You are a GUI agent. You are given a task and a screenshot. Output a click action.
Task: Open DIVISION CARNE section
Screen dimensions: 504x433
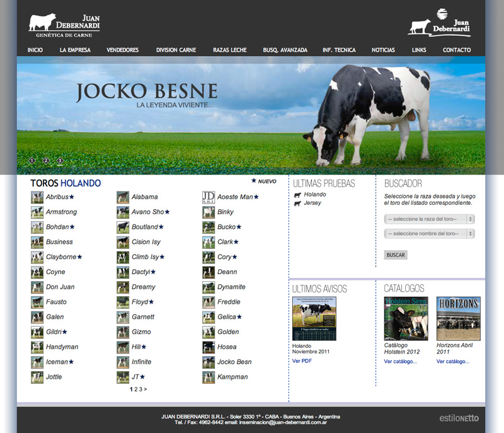tap(176, 50)
